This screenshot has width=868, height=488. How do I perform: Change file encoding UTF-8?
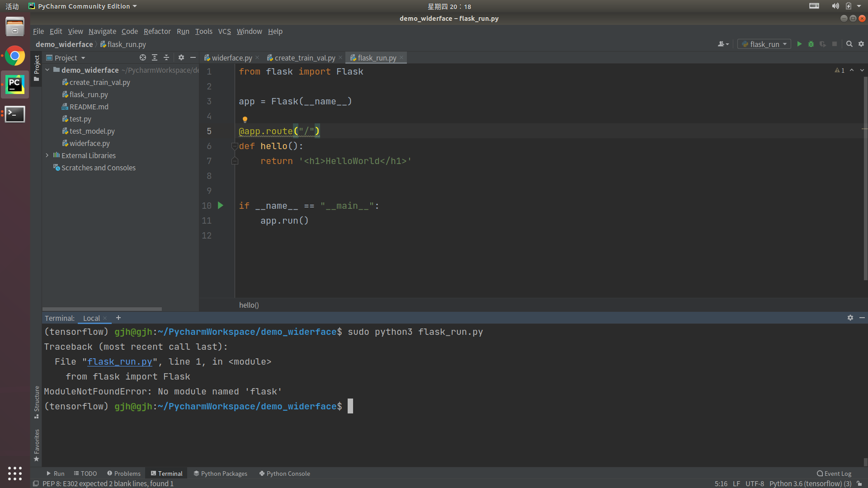pyautogui.click(x=755, y=483)
